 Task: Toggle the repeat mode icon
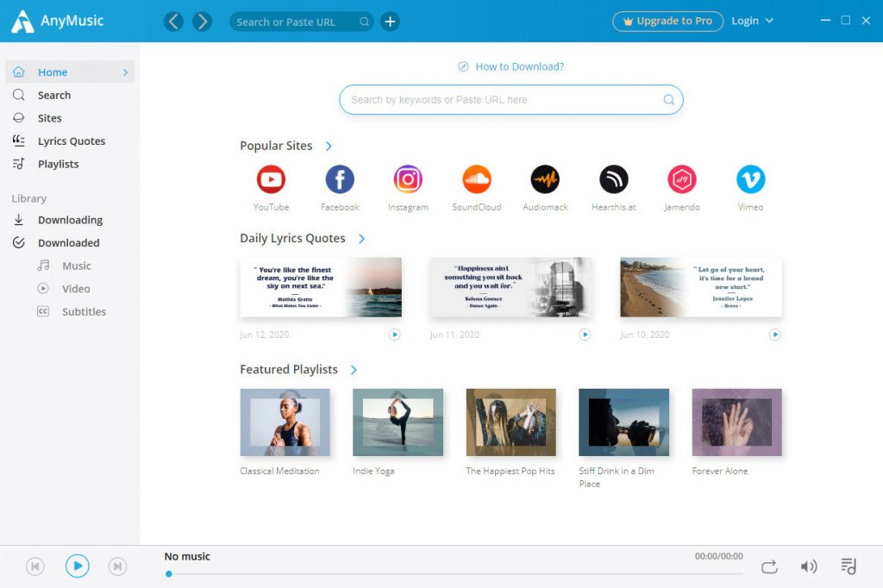click(769, 566)
